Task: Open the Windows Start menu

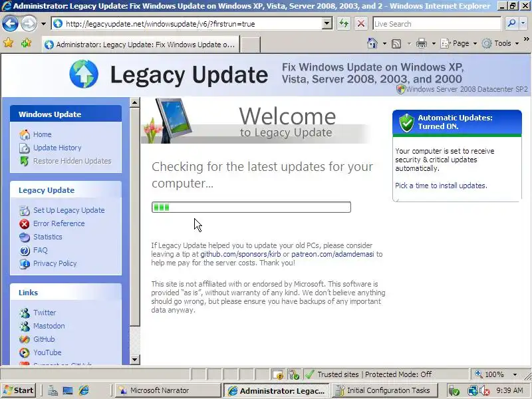Action: (x=19, y=390)
